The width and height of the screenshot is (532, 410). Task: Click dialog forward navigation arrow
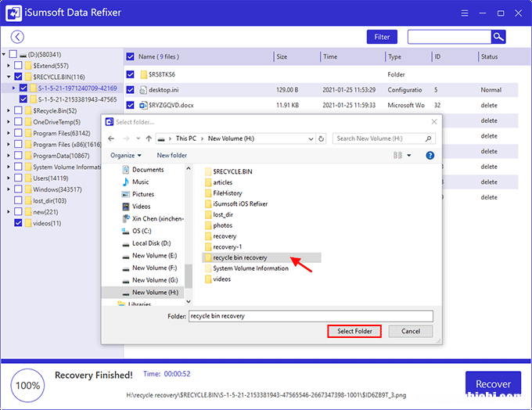click(x=126, y=138)
